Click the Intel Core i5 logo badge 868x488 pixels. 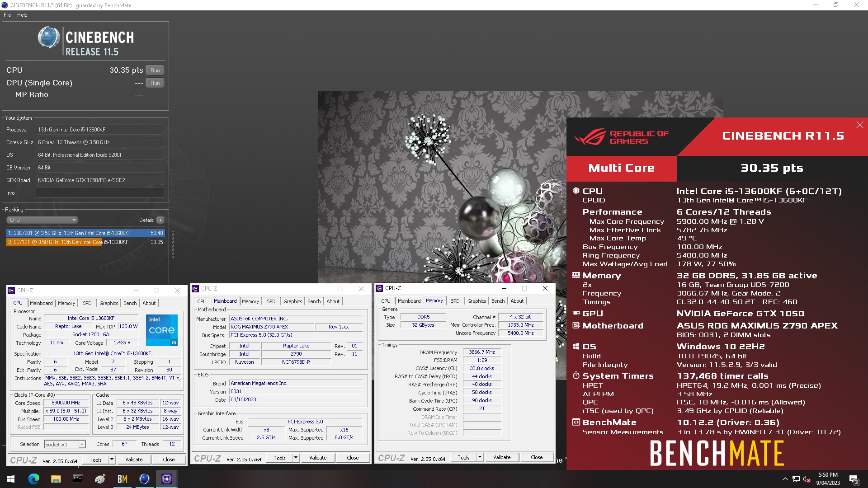[161, 330]
